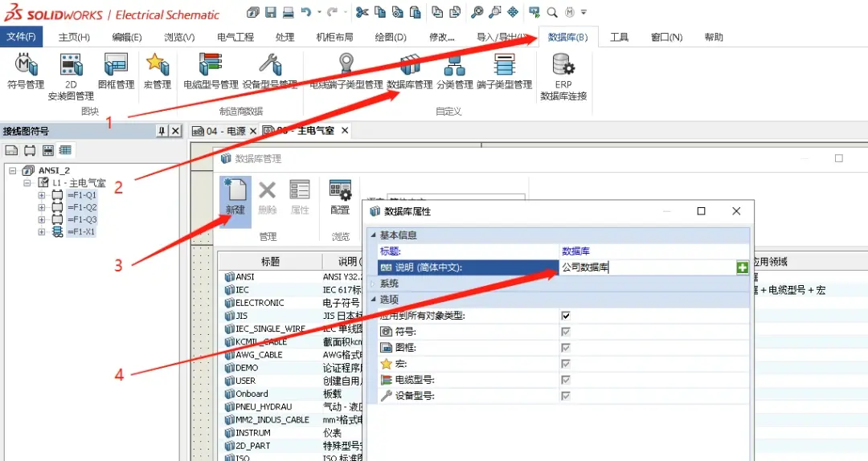The width and height of the screenshot is (868, 461).
Task: Click the 说明 (简体中文) field containing 公司数据库
Action: (x=648, y=267)
